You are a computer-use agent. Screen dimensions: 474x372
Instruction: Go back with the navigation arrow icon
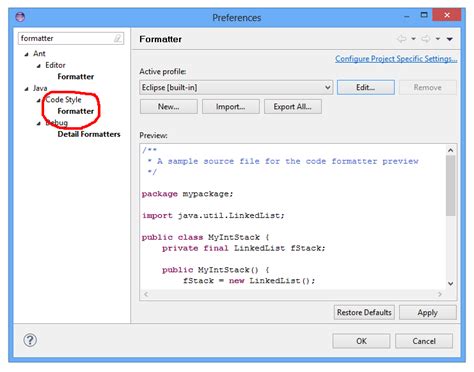click(x=402, y=39)
